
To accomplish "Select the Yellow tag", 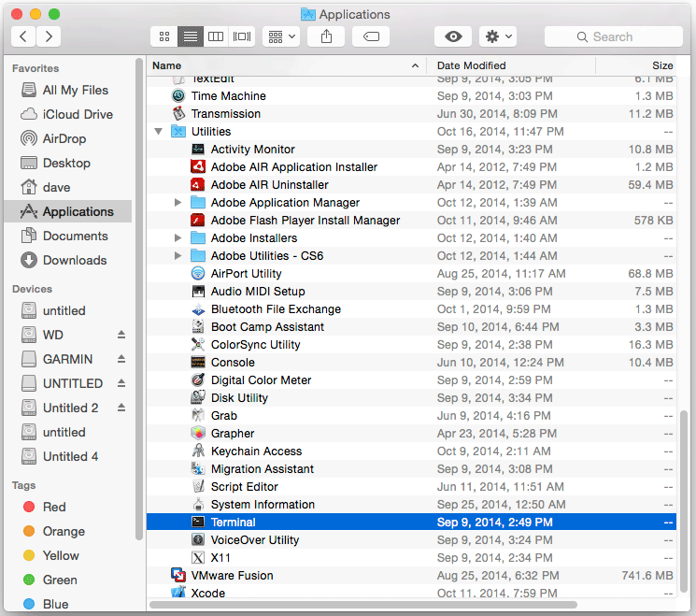I will coord(68,555).
